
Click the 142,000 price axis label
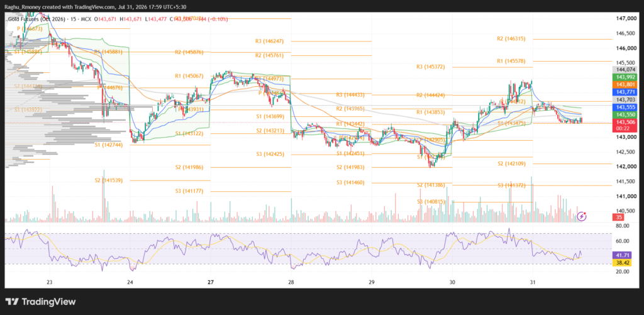626,167
